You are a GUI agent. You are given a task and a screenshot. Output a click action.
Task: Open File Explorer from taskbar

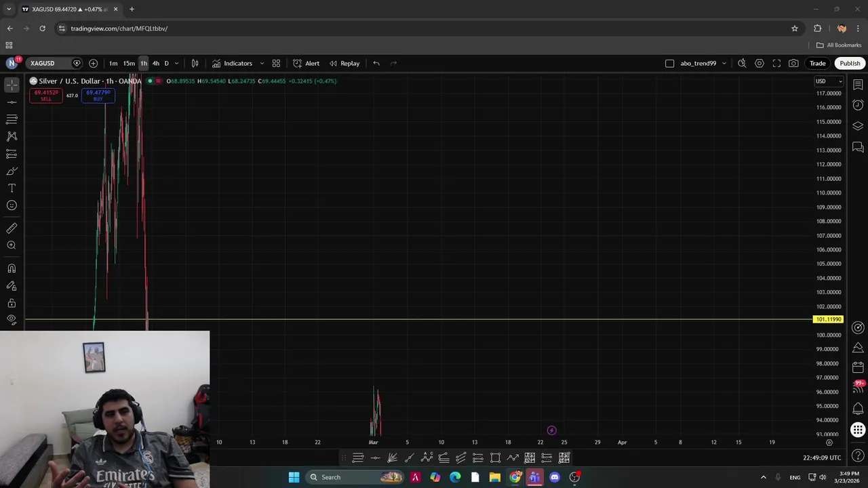[x=495, y=477]
